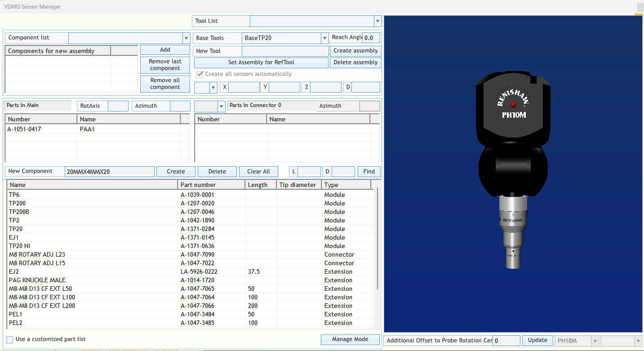Viewport: 644px width, 351px height.
Task: Sort by Type column header
Action: [346, 185]
